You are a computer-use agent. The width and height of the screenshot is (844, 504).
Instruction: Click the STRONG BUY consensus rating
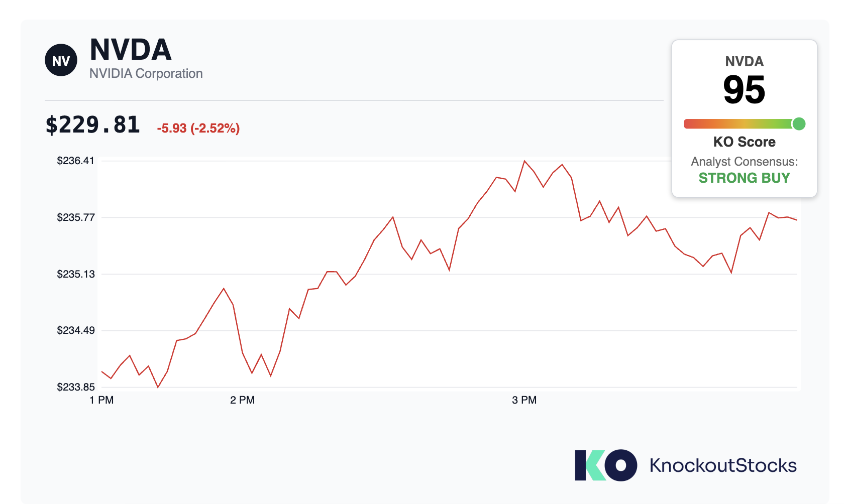click(x=745, y=178)
